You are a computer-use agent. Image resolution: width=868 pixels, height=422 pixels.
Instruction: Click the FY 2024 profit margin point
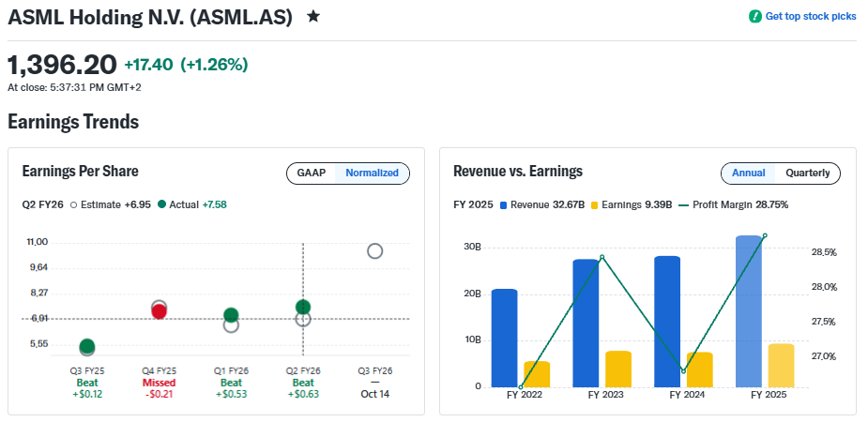(x=684, y=371)
